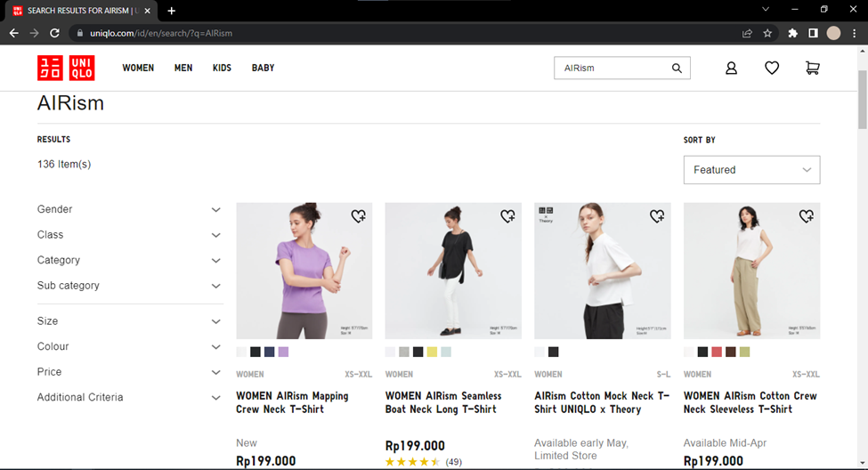Open the sleeveless T-shirt product photo
868x470 pixels.
[751, 271]
